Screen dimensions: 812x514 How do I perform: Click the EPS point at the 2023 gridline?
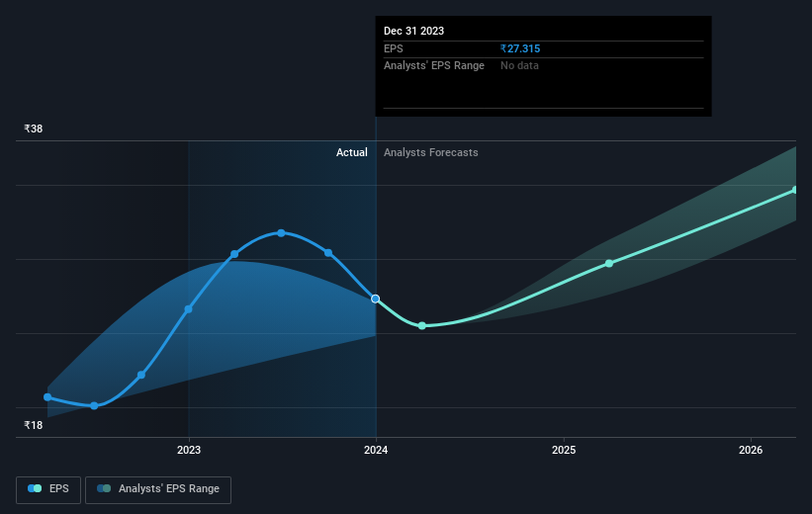click(189, 309)
